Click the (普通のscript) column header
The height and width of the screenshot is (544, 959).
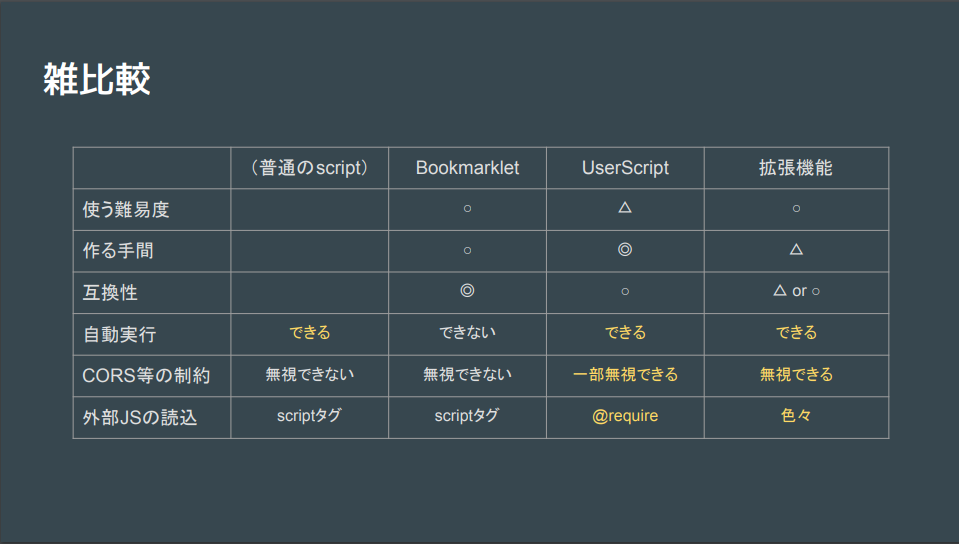tap(309, 168)
